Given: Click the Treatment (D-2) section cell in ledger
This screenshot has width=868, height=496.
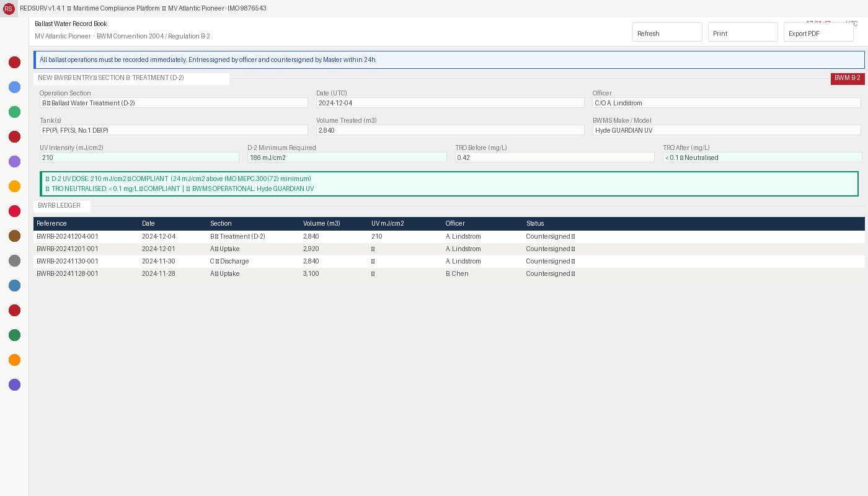Looking at the screenshot, I should point(237,237).
